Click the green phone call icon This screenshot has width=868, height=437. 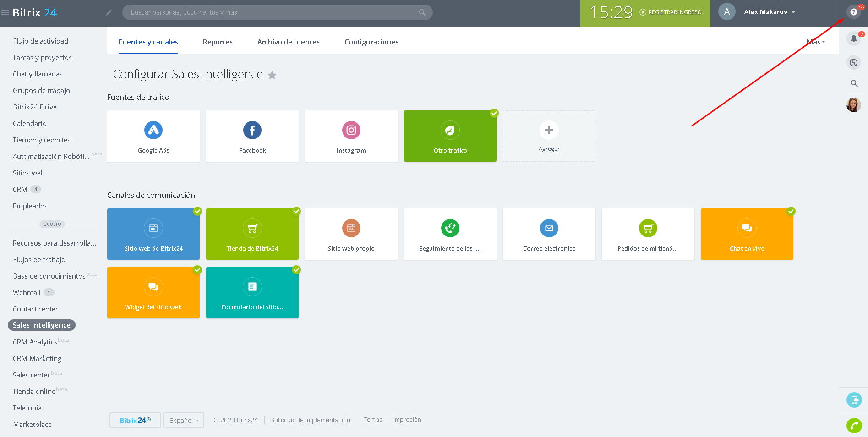(x=854, y=426)
